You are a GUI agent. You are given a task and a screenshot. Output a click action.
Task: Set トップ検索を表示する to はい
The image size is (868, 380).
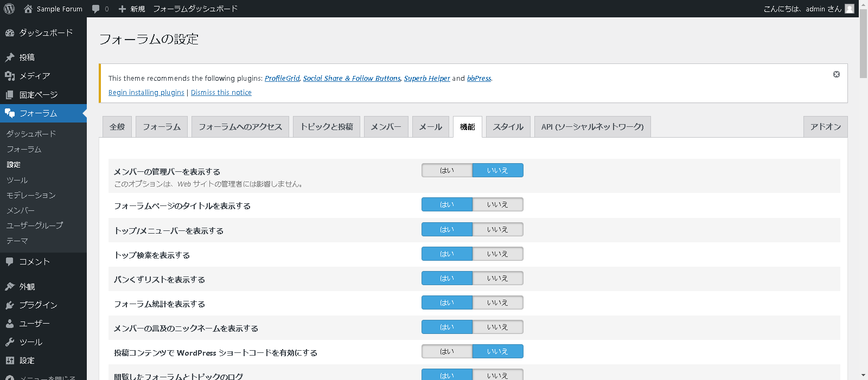[x=447, y=254]
